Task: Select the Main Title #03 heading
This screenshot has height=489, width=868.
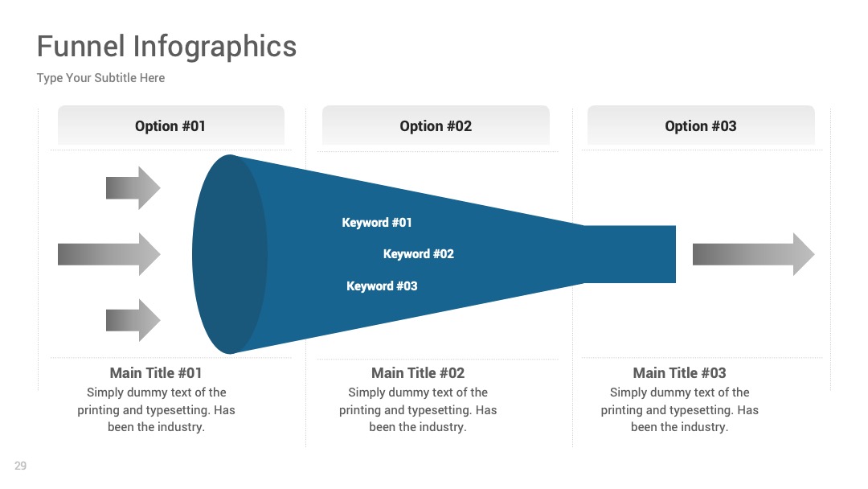Action: tap(680, 372)
